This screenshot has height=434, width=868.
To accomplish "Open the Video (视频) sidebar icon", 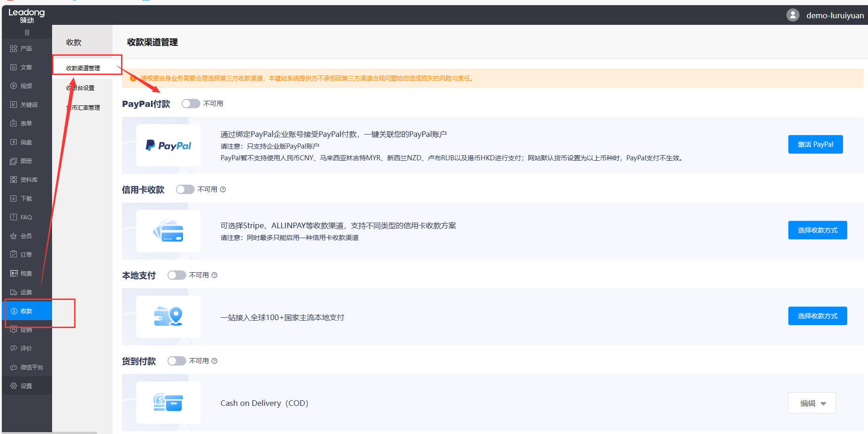I will 14,86.
